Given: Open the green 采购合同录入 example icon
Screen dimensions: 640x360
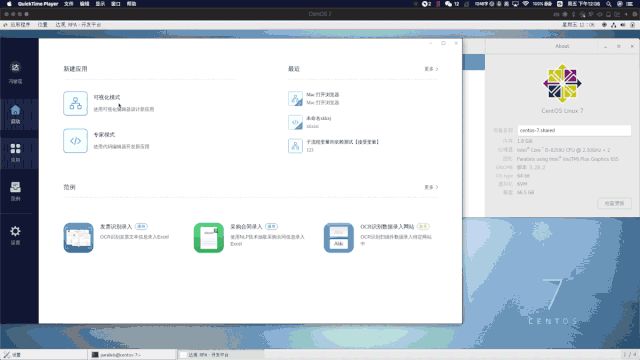Looking at the screenshot, I should pos(209,238).
